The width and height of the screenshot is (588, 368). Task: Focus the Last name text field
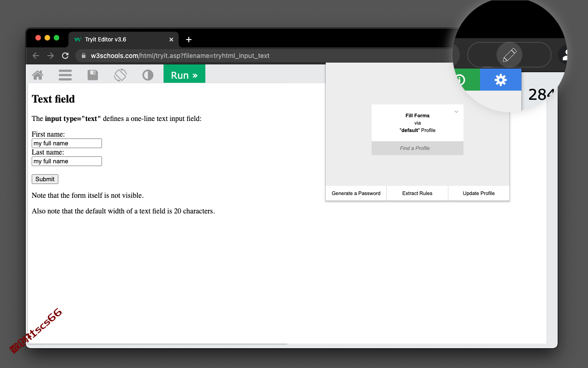pos(67,161)
